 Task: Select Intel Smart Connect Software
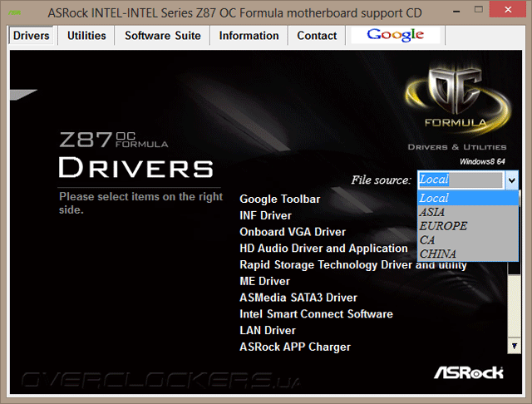(316, 314)
